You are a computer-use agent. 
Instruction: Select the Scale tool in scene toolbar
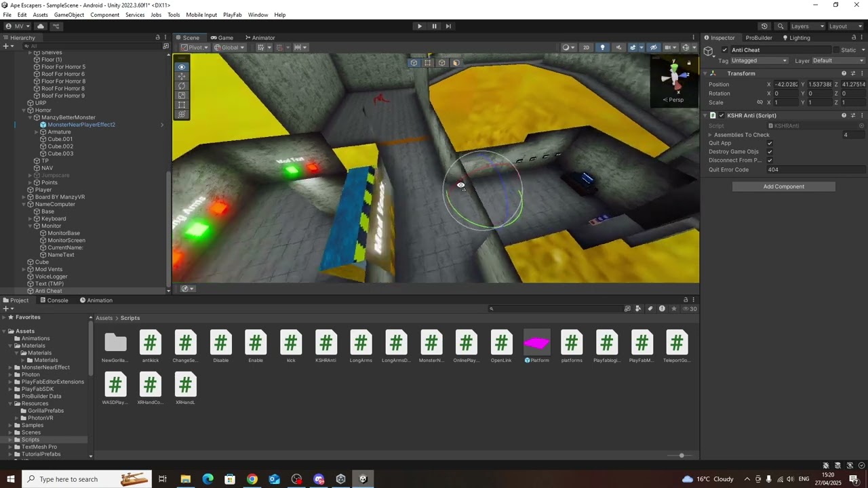[x=181, y=96]
